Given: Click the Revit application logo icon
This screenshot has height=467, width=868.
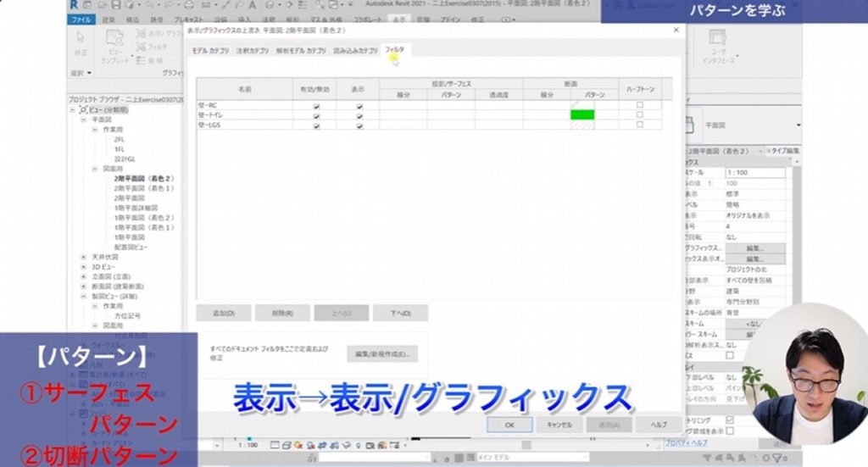Looking at the screenshot, I should tap(75, 5).
